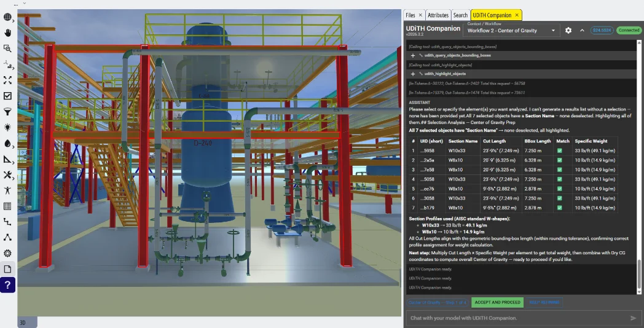Screen dimensions: 644x328
Task: Click the chat panel vertical scrollbar thumb
Action: click(639, 274)
